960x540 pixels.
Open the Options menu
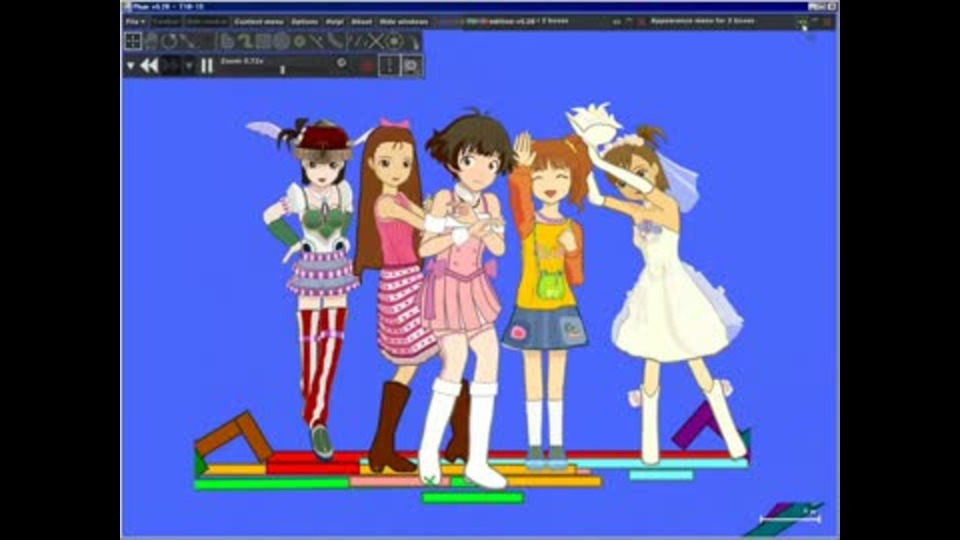(x=304, y=21)
